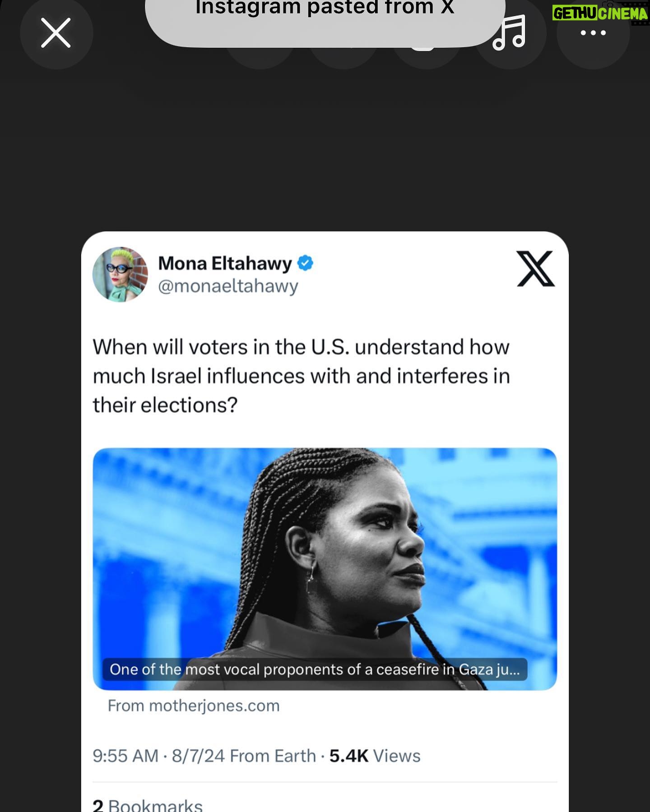Open the three-dot more options menu

593,33
